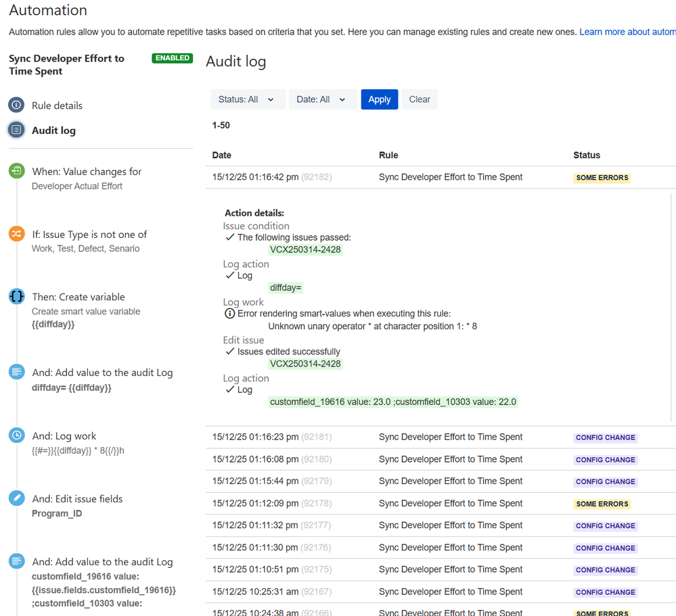The image size is (676, 616).
Task: Open the Status: All filter dropdown
Action: tap(248, 99)
